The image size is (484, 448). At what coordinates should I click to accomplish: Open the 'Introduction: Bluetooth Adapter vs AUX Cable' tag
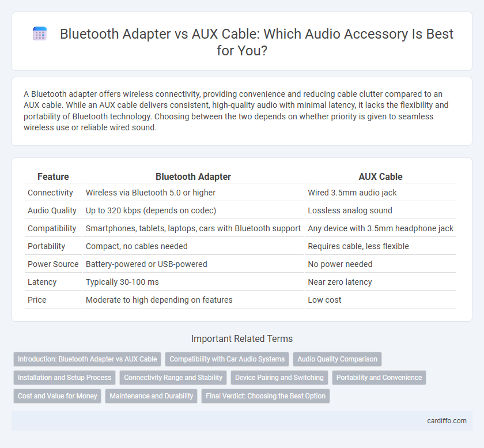88,359
